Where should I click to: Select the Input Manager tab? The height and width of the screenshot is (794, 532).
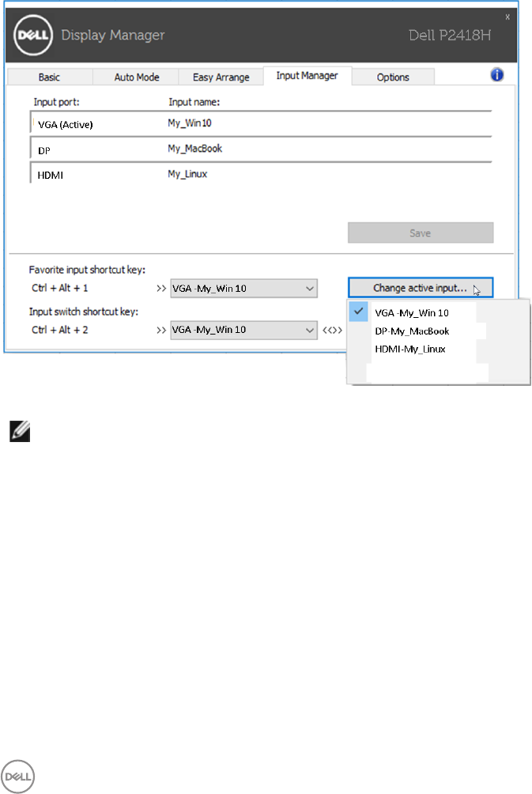tap(308, 75)
